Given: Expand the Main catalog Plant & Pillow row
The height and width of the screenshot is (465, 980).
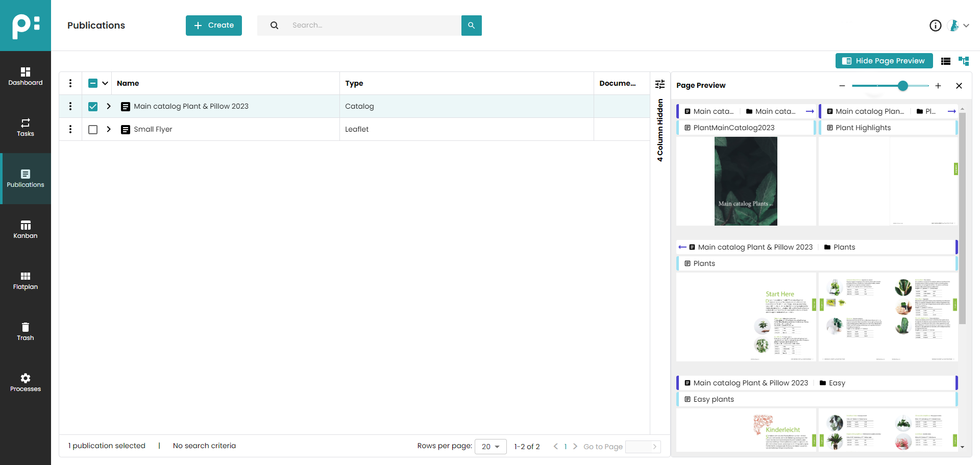Looking at the screenshot, I should click(x=109, y=106).
